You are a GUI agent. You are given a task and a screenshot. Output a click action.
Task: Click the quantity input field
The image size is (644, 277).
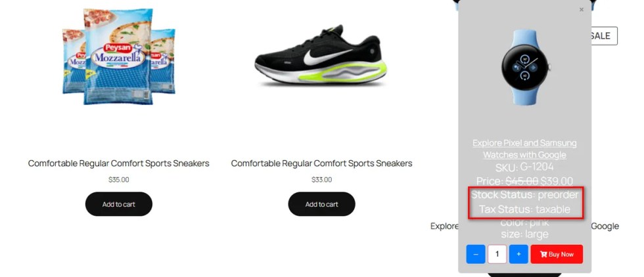(x=497, y=255)
